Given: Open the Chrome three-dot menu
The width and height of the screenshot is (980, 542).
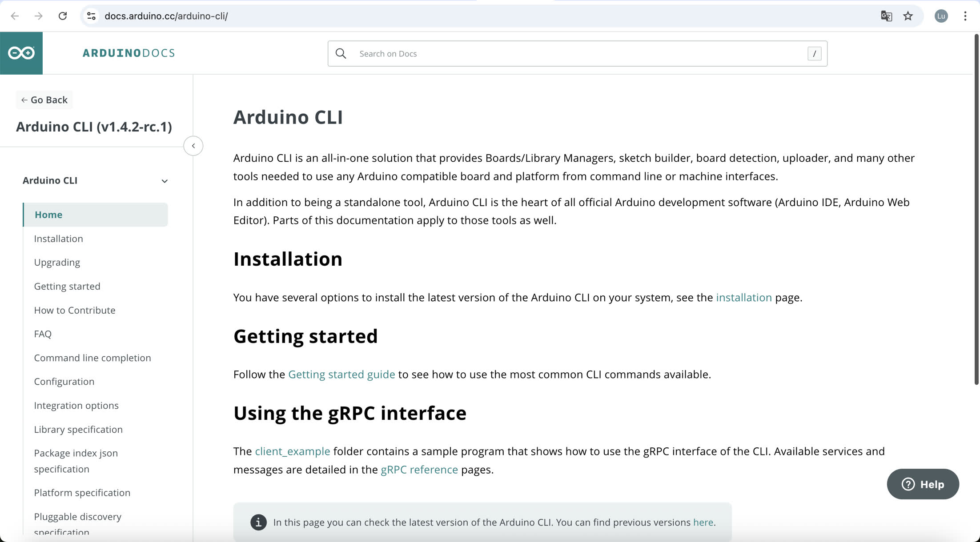Looking at the screenshot, I should [x=965, y=16].
